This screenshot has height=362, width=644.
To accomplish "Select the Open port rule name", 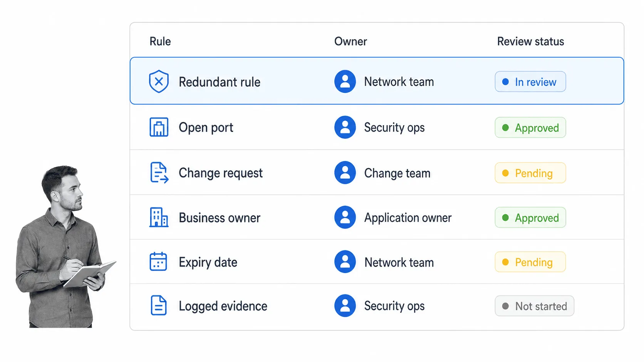I will point(206,128).
